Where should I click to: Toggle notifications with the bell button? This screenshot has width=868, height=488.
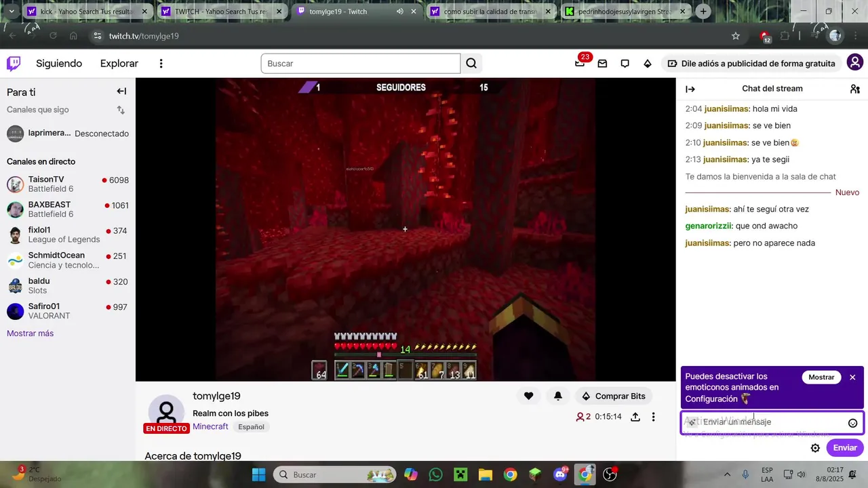click(x=558, y=396)
